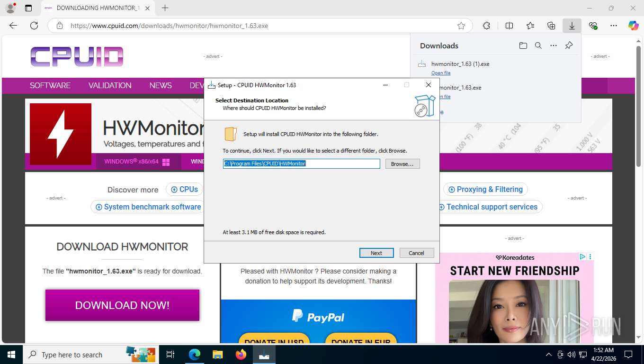The height and width of the screenshot is (364, 644).
Task: Click the Next button in setup
Action: point(376,253)
